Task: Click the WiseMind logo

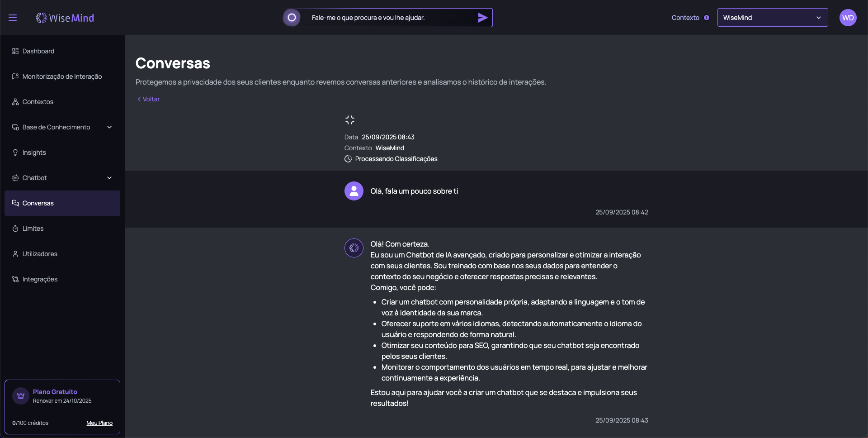Action: tap(65, 18)
